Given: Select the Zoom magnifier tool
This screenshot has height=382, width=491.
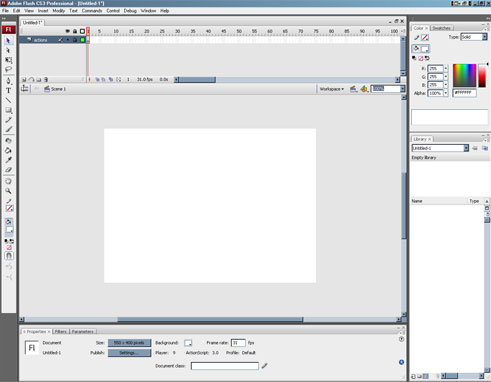Looking at the screenshot, I should coord(8,191).
